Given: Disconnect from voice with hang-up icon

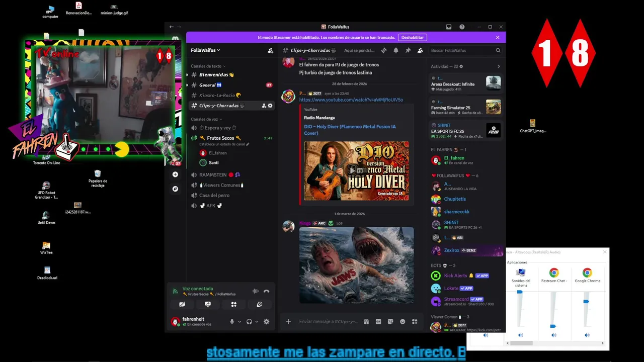Looking at the screenshot, I should click(267, 291).
